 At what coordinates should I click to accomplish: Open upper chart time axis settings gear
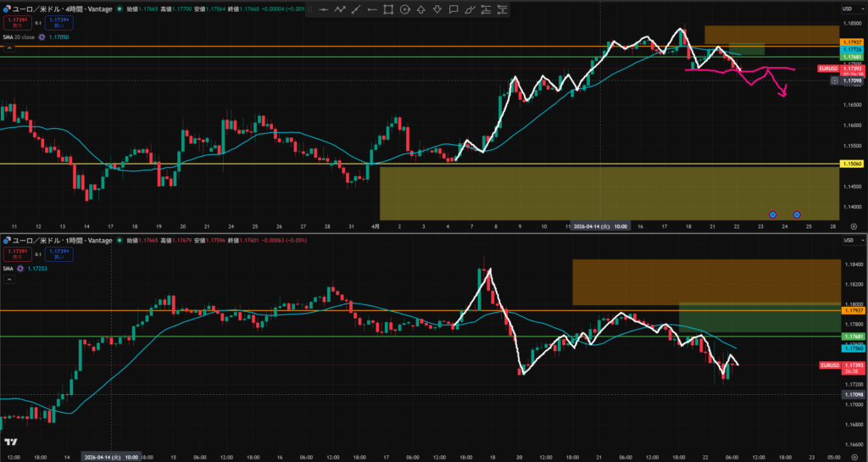point(853,226)
